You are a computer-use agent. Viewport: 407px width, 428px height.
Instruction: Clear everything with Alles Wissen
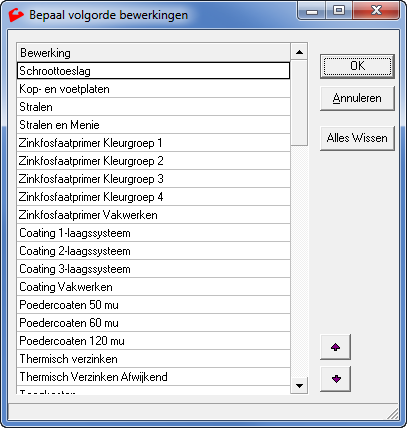point(357,138)
